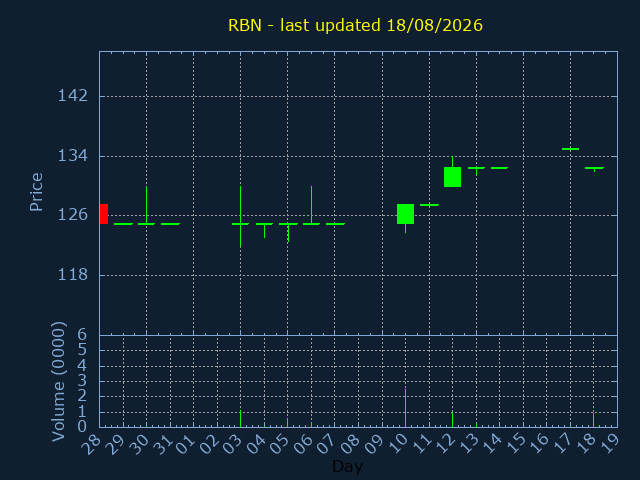640x480 pixels.
Task: Click the 118 price axis label
Action: pyautogui.click(x=73, y=275)
